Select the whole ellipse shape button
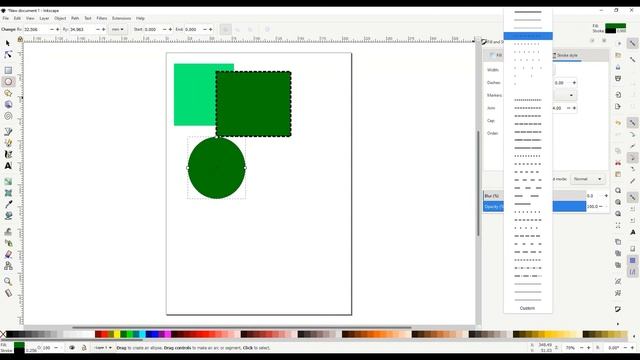Viewport: 640px width, 360px height. (x=225, y=29)
